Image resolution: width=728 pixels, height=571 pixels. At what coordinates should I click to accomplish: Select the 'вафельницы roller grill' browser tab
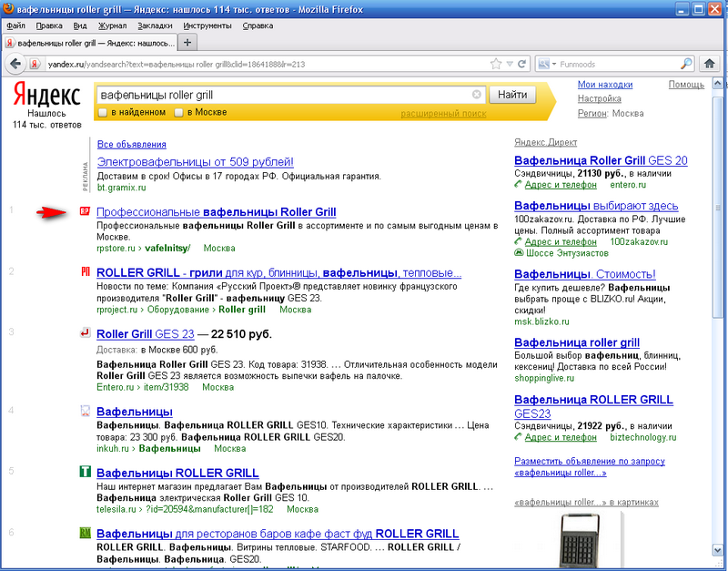(90, 43)
